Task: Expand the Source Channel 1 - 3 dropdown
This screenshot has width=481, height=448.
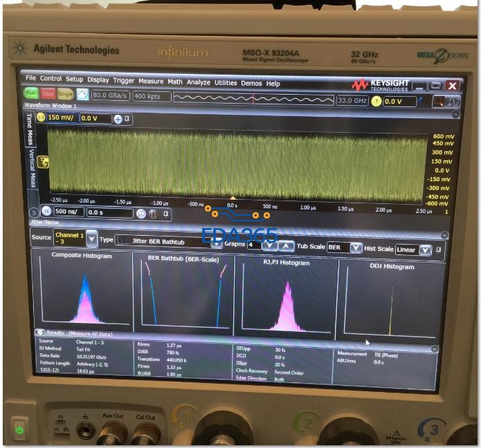Action: pos(91,239)
